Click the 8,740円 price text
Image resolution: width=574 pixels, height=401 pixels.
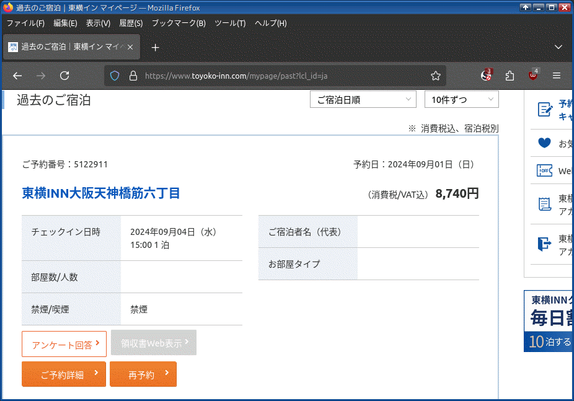[x=457, y=193]
